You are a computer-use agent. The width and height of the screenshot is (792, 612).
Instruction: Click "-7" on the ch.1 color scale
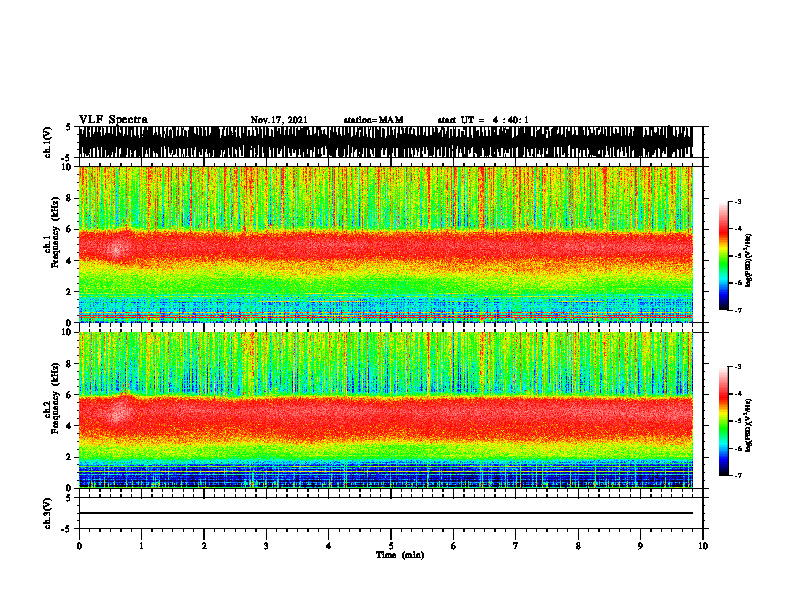coord(738,310)
